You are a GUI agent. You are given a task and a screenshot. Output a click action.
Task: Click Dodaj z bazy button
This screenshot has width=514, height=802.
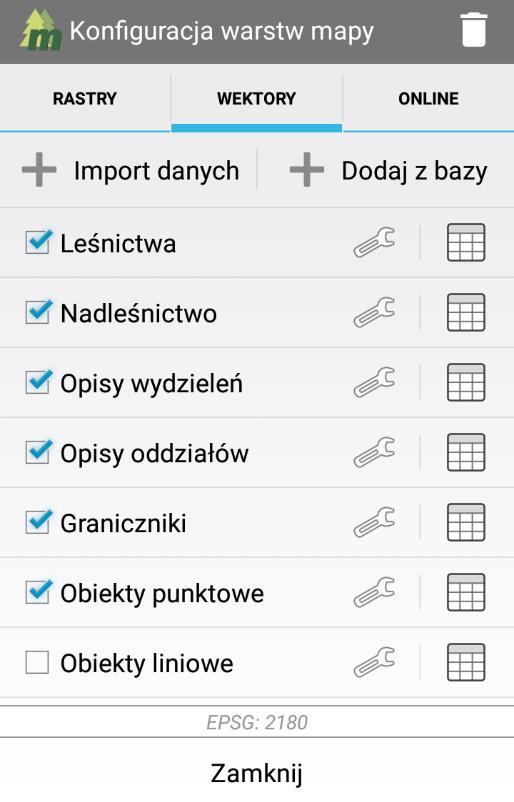pos(389,170)
